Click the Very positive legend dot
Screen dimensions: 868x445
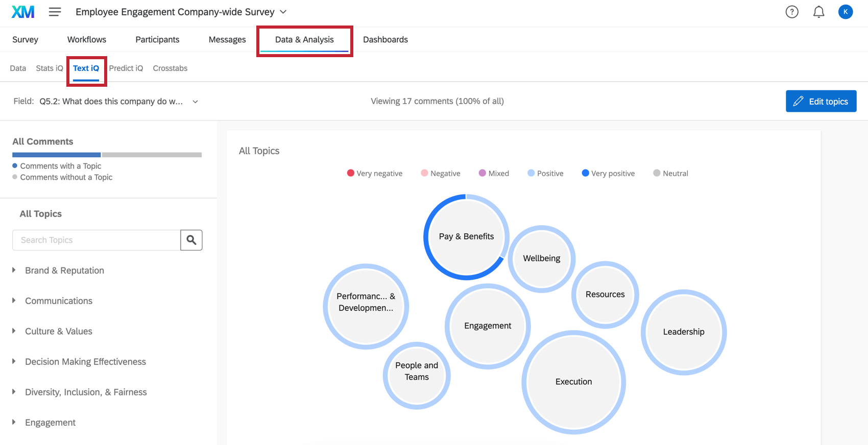tap(585, 173)
